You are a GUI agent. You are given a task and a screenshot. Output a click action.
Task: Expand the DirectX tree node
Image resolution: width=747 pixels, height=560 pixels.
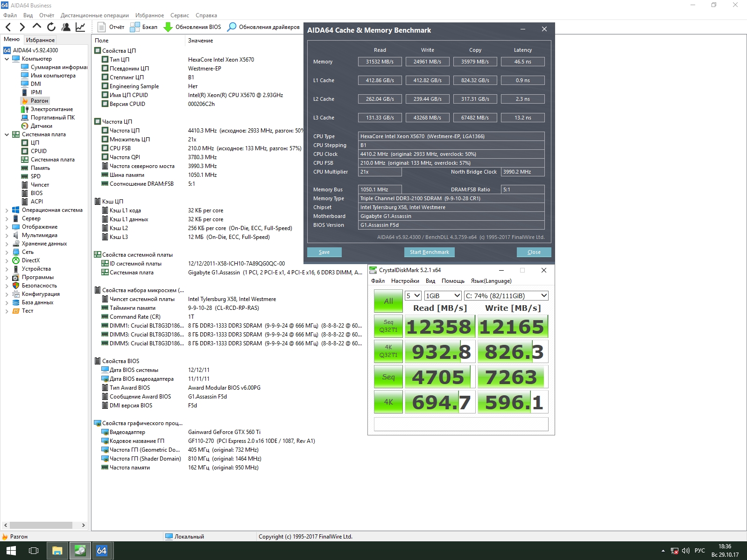click(7, 260)
